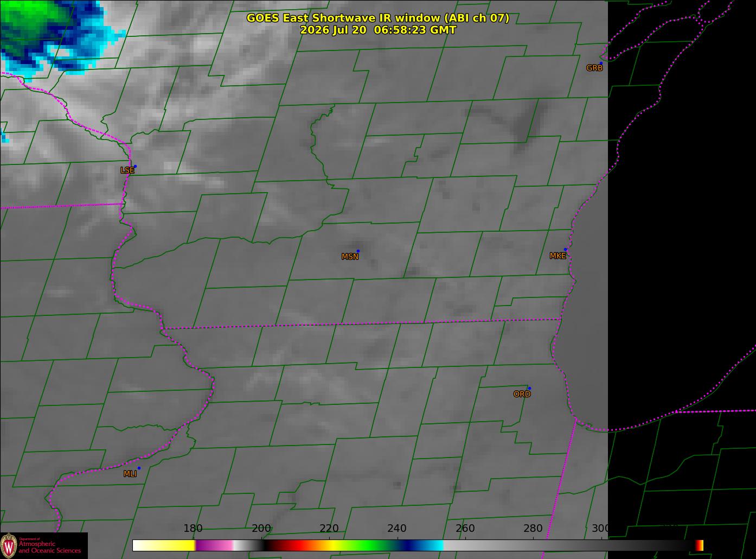756x559 pixels.
Task: Click the cyan segment of the color bar
Action: [x=431, y=545]
